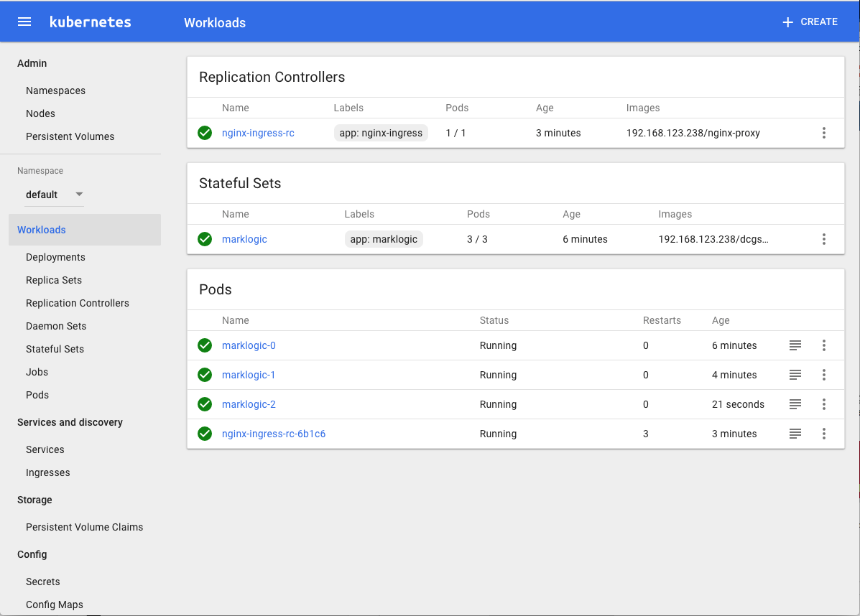Open three-dot actions for marklogic-1 pod
Image resolution: width=860 pixels, height=616 pixels.
(823, 375)
